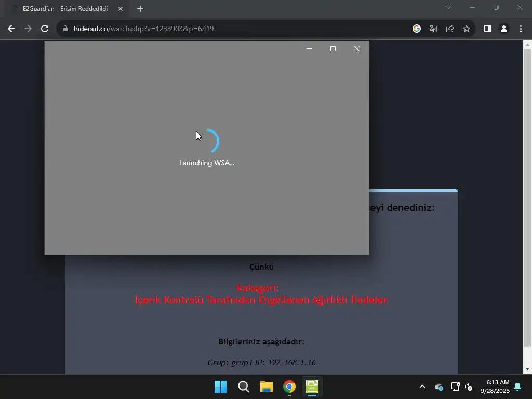
Task: Open the Chrome profile menu
Action: (x=504, y=29)
